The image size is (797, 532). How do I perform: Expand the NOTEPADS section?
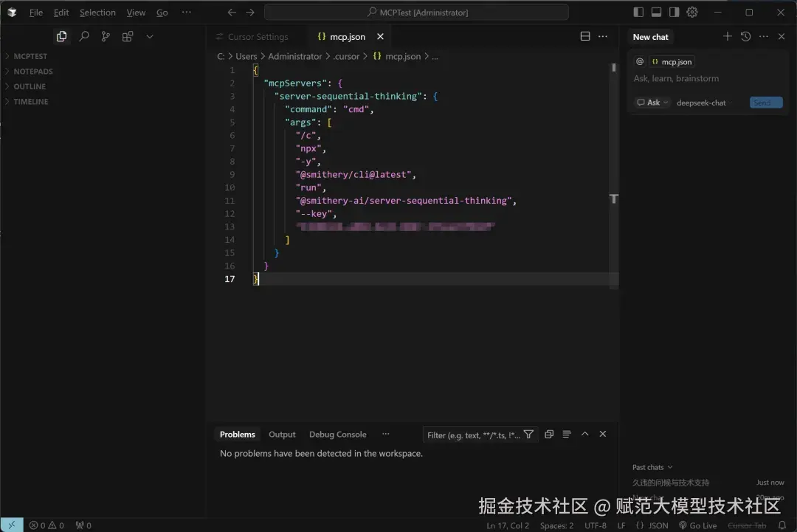point(34,71)
